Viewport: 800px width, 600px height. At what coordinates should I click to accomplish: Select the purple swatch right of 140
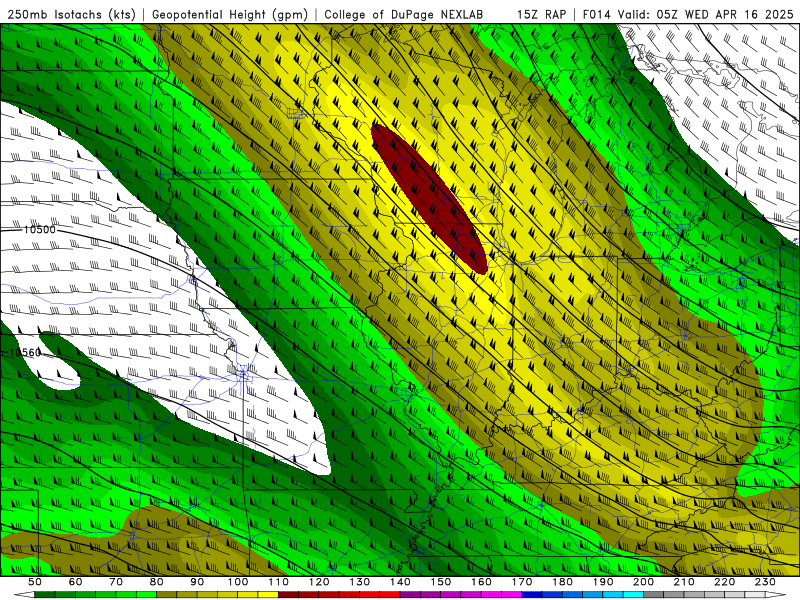(x=410, y=595)
